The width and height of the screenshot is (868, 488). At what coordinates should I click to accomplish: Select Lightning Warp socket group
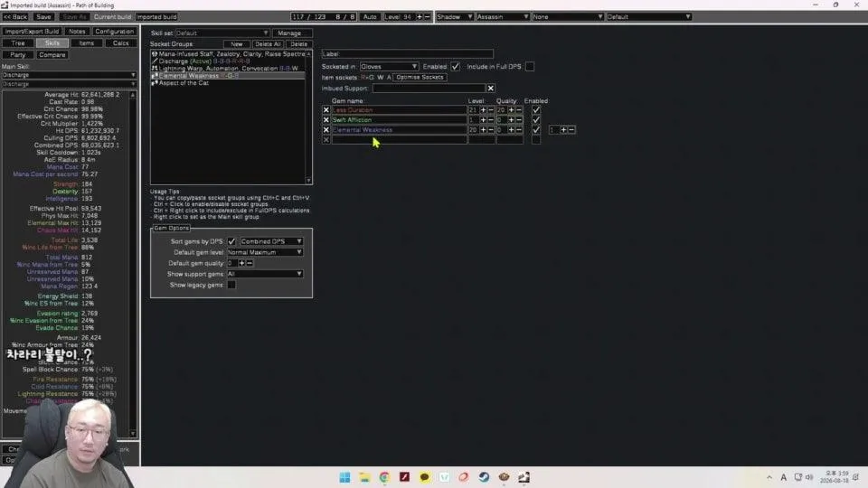228,69
